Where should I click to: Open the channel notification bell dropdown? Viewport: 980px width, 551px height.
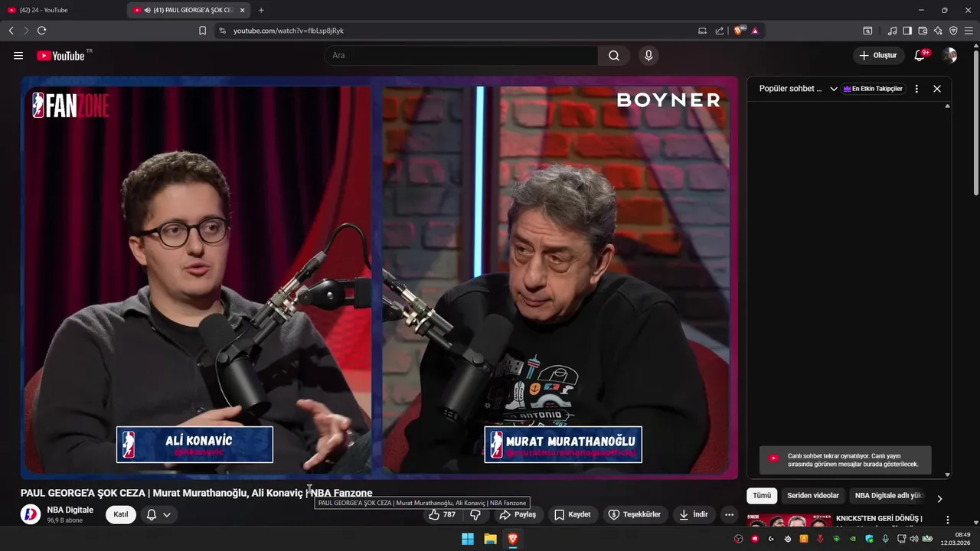point(158,514)
